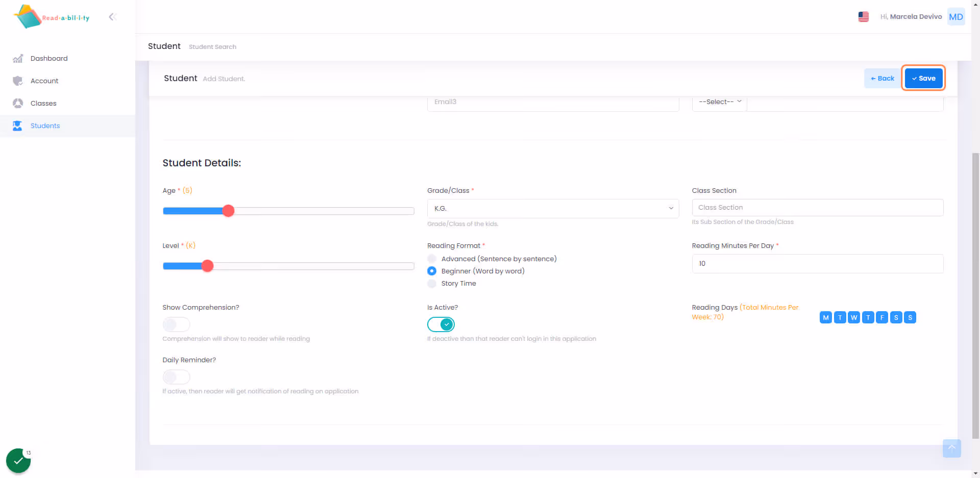Toggle the Is Active switch
The image size is (980, 478).
(441, 324)
